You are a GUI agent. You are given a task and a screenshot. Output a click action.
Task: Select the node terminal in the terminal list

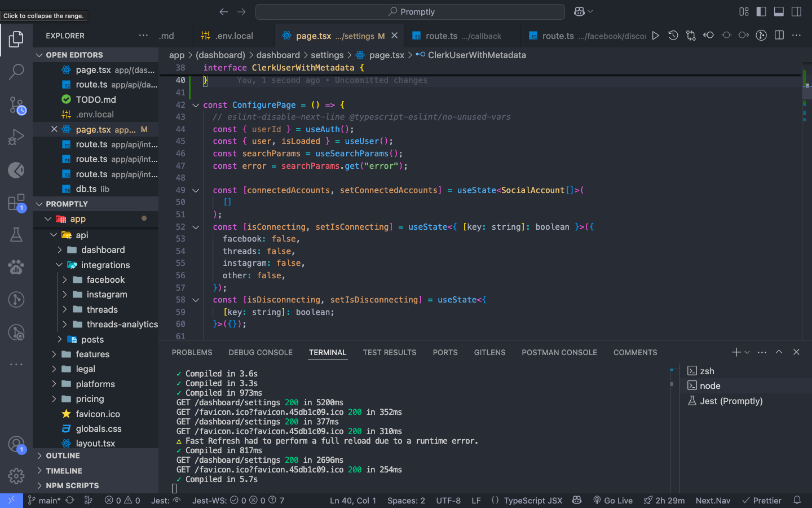[708, 386]
